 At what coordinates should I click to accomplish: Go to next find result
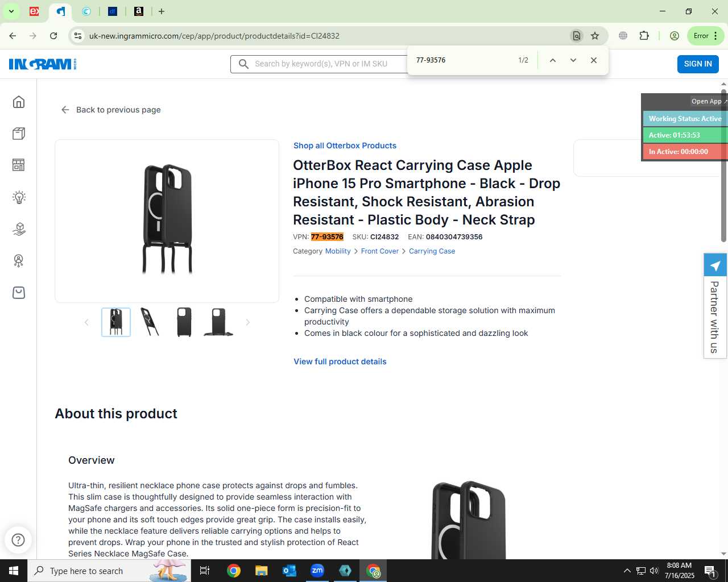tap(573, 60)
